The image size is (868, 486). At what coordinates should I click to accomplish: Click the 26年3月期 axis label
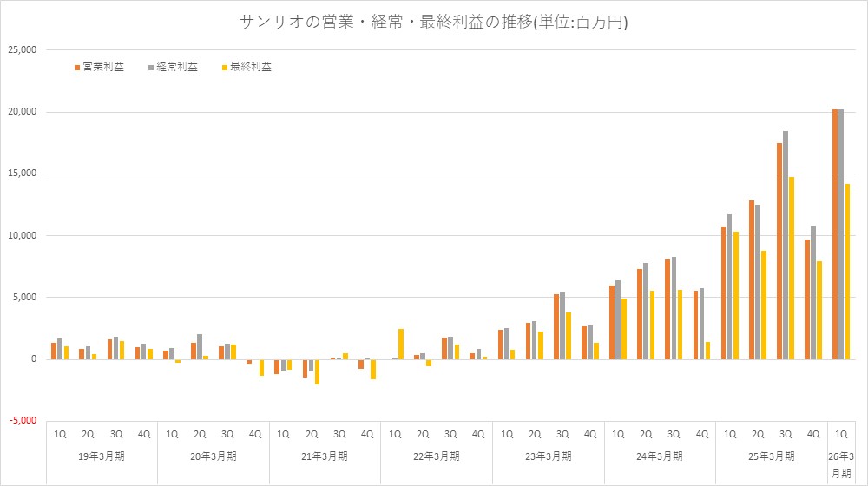[840, 463]
